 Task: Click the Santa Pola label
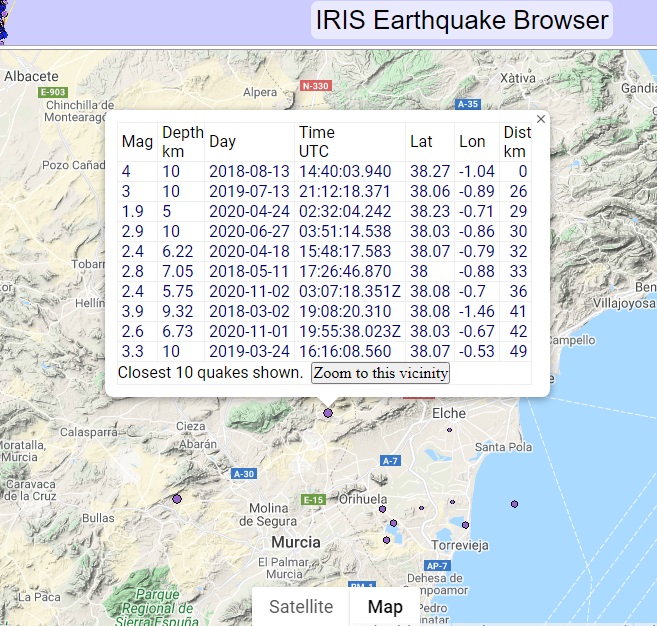pos(503,448)
